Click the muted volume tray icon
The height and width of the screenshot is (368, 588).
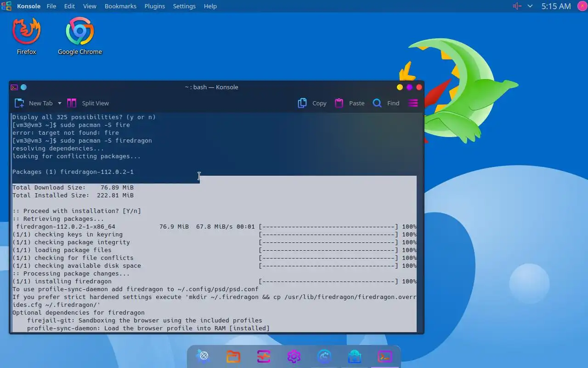click(x=517, y=6)
